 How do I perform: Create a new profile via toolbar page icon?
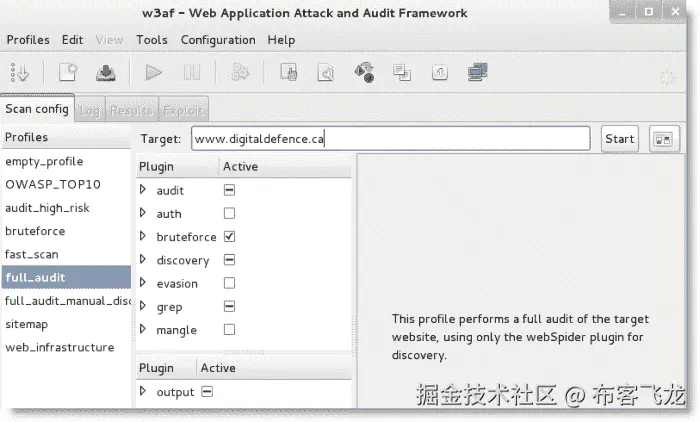tap(68, 72)
